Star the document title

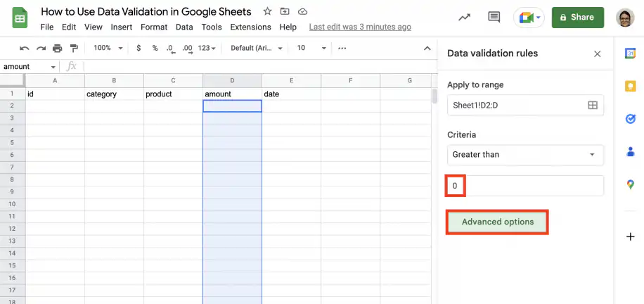point(267,11)
